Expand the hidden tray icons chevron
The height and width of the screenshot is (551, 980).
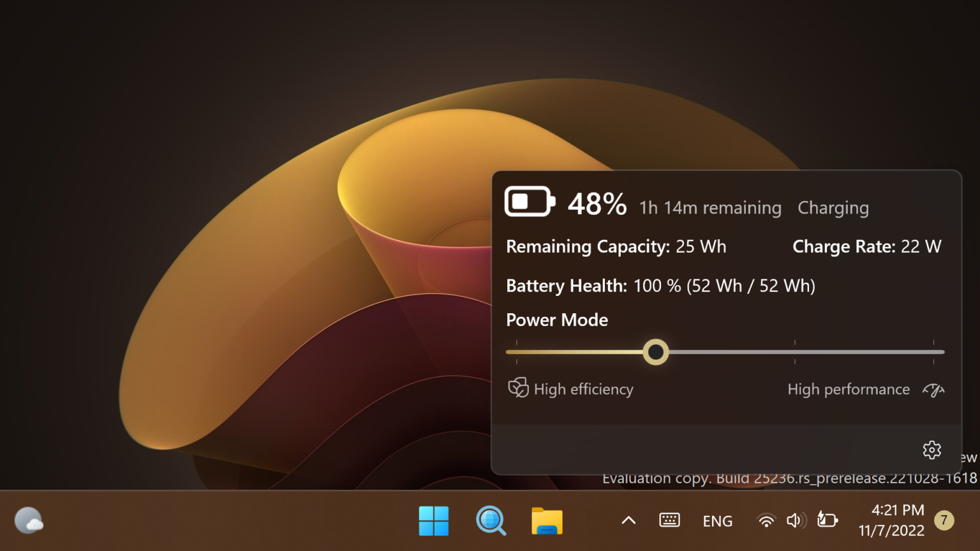[628, 520]
